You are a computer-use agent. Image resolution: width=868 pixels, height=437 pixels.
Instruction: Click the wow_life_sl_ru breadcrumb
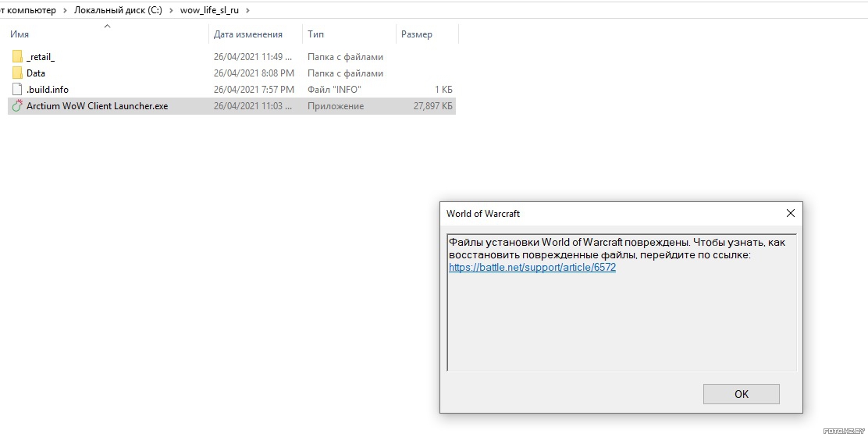tap(209, 10)
